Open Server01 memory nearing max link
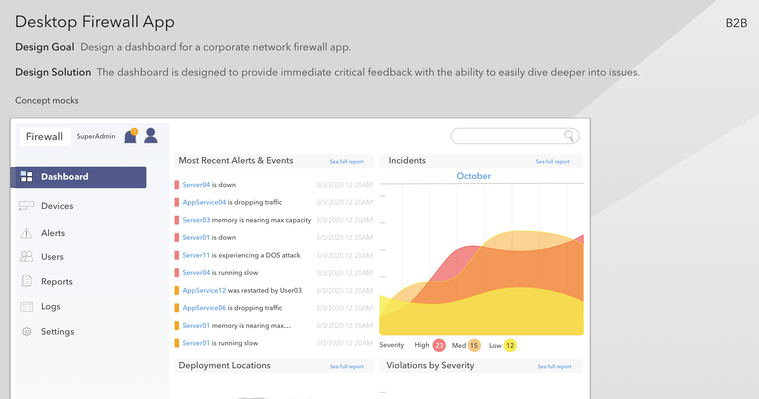 (196, 325)
